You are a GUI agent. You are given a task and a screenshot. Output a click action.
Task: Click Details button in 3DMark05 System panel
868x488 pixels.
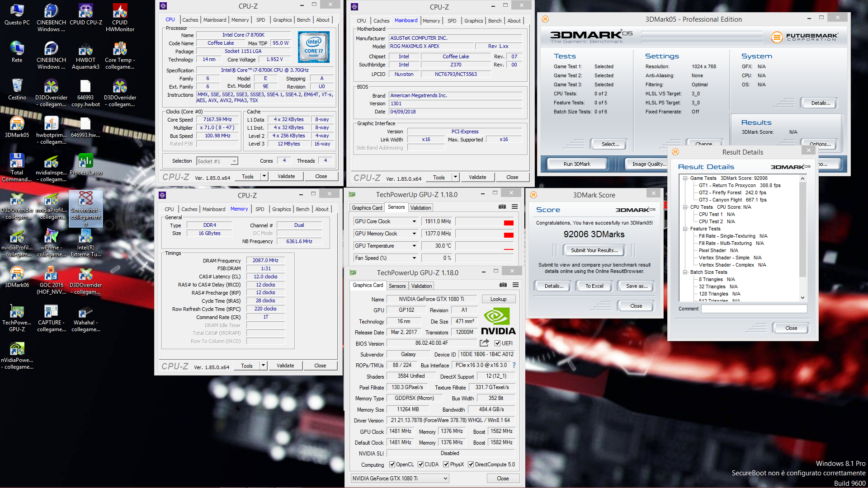click(820, 103)
